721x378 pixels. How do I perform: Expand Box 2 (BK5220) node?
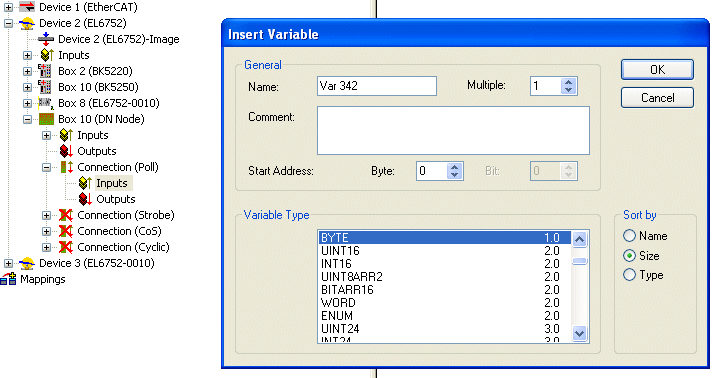pyautogui.click(x=28, y=72)
